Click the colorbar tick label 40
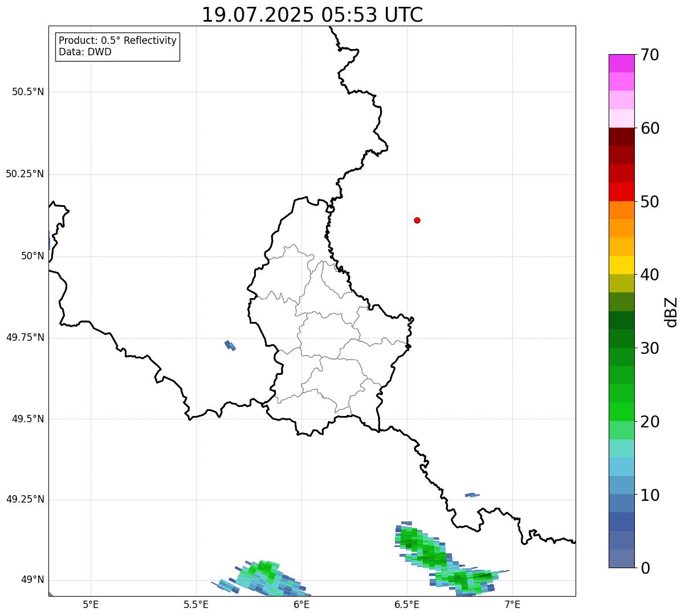This screenshot has width=685, height=616. (x=650, y=275)
